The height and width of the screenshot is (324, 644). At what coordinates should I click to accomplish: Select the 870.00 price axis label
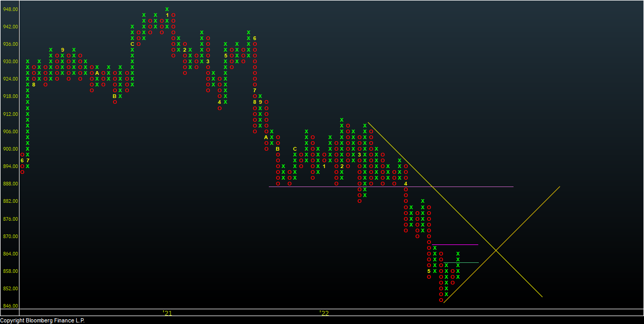coord(11,237)
